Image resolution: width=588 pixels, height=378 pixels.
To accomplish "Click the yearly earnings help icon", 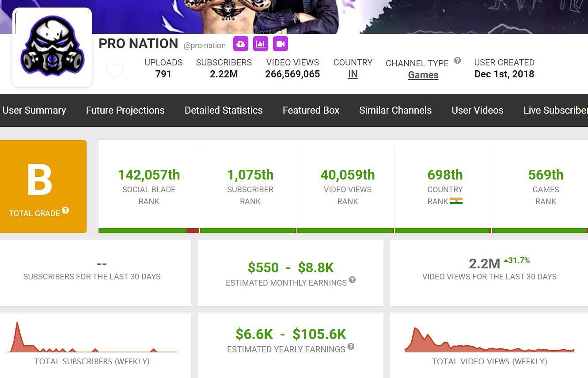I will [351, 347].
